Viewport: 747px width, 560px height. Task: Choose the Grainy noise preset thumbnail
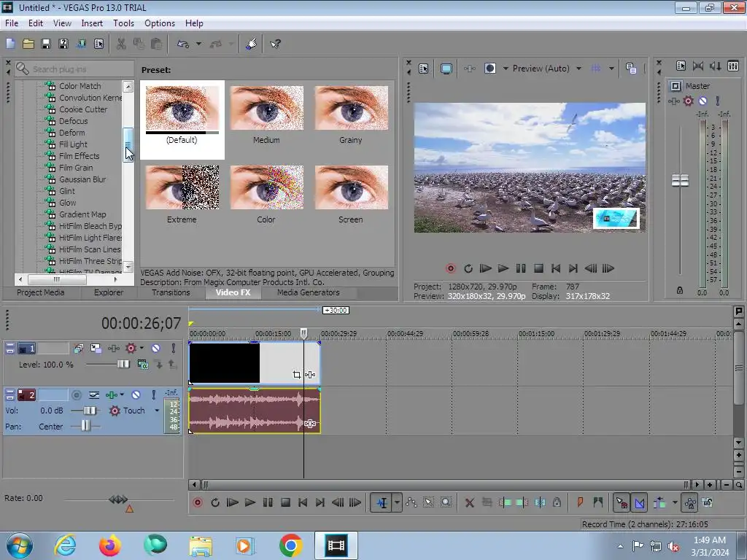[x=351, y=108]
